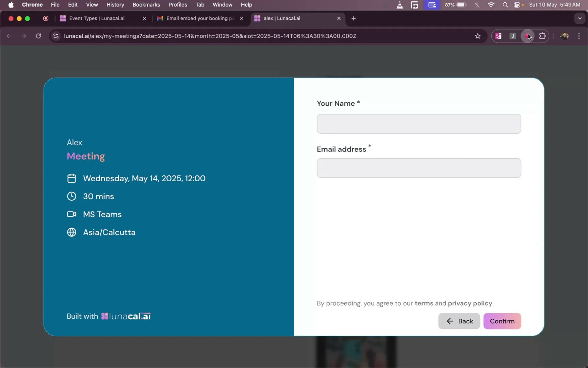Click the Your Name input field

[x=419, y=124]
